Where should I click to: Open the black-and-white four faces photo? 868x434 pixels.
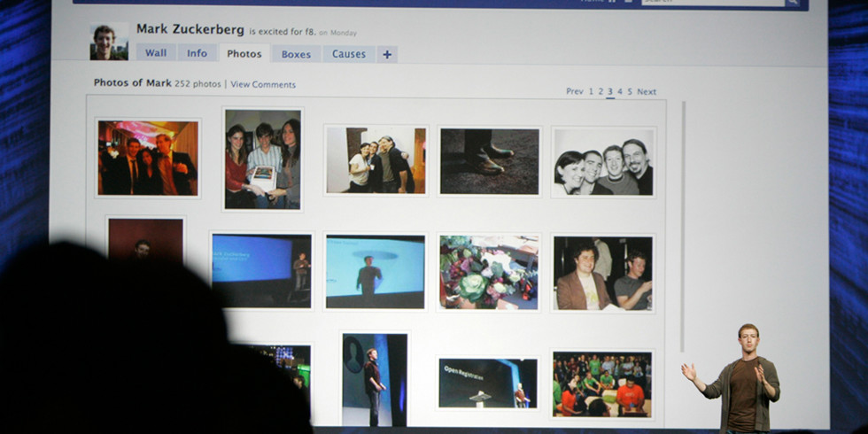pos(603,161)
